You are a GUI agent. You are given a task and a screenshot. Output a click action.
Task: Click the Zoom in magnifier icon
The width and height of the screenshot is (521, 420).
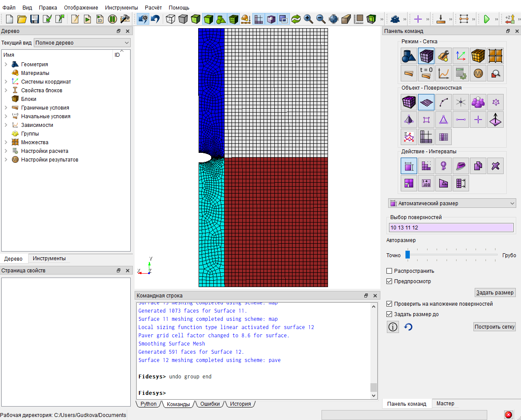point(309,19)
